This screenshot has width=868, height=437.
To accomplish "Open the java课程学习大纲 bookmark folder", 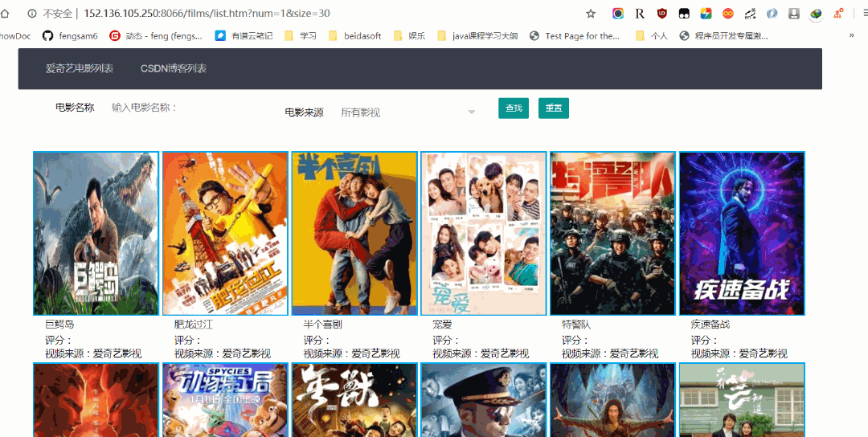I will (477, 36).
